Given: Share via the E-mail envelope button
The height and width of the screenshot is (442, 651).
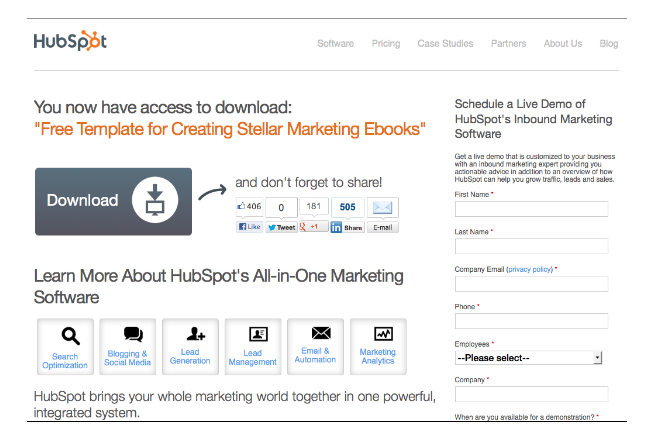Looking at the screenshot, I should click(382, 227).
